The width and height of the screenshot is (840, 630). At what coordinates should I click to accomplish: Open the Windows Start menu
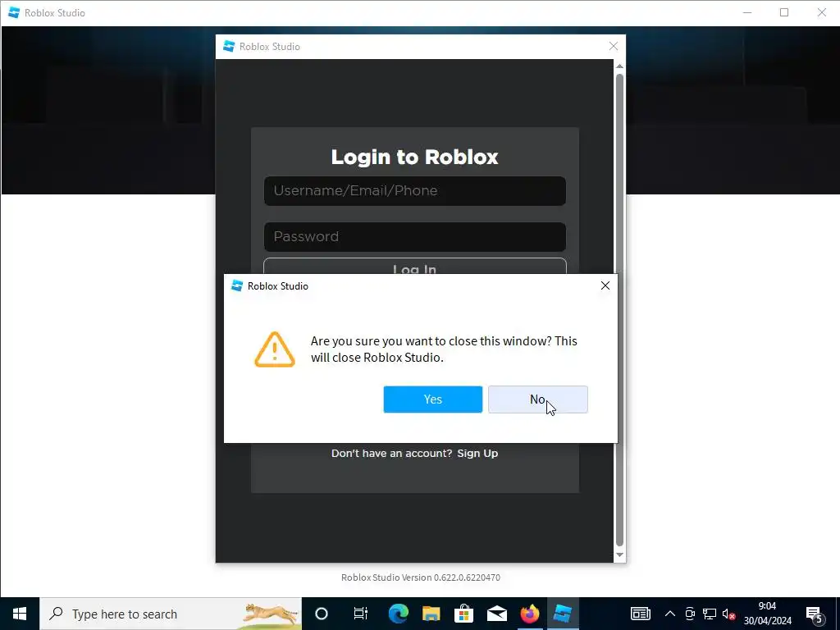click(20, 614)
